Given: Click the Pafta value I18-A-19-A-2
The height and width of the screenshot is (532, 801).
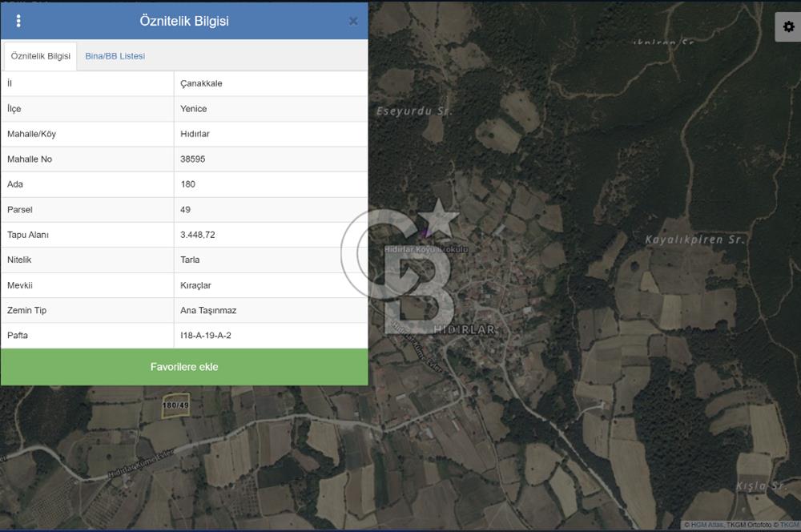Looking at the screenshot, I should (206, 336).
